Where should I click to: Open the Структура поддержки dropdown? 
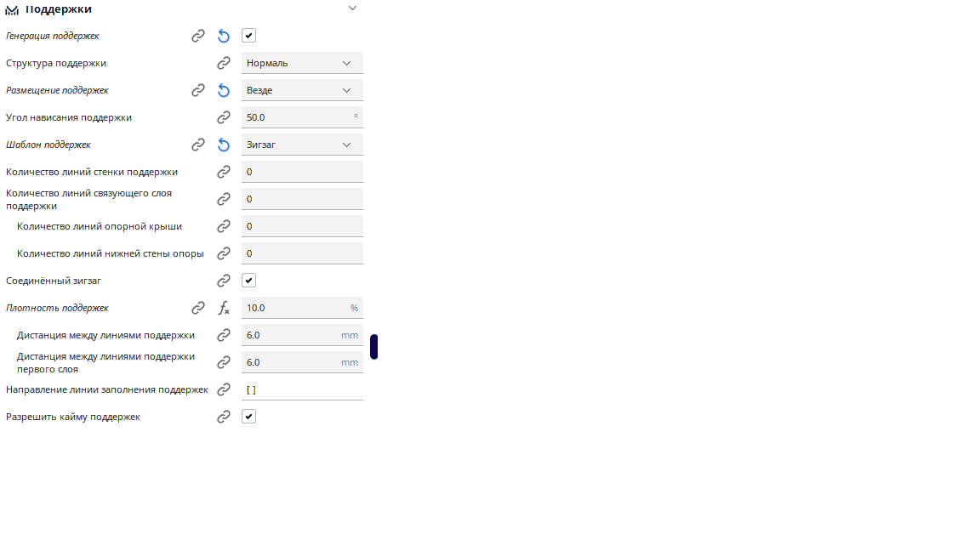click(302, 63)
